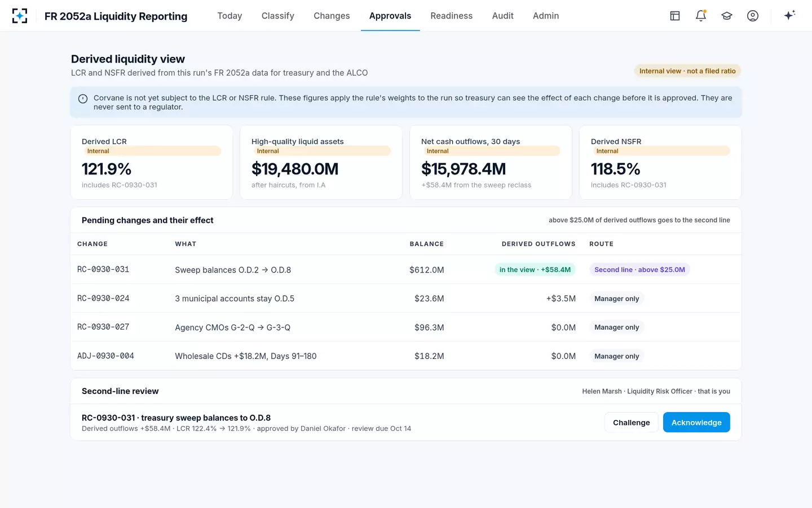Select the RC-0930-027 change ID
Screen dimensions: 812x508
pos(103,327)
